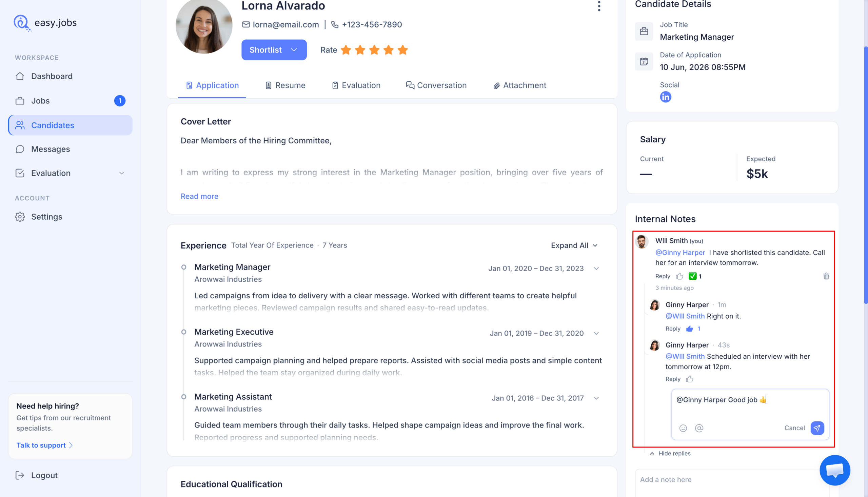Image resolution: width=868 pixels, height=497 pixels.
Task: Expand the Marketing Executive experience entry
Action: tap(596, 333)
